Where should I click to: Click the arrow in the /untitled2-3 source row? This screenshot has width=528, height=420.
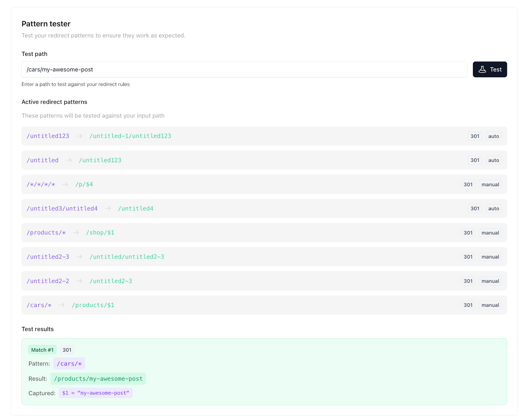coord(79,257)
